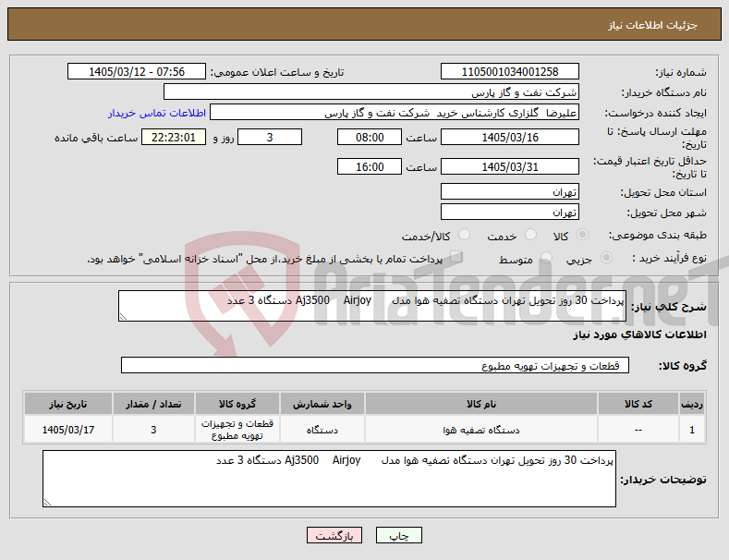
Task: Toggle the اسناد خزانه اسلامی payment checkbox
Action: (456, 257)
